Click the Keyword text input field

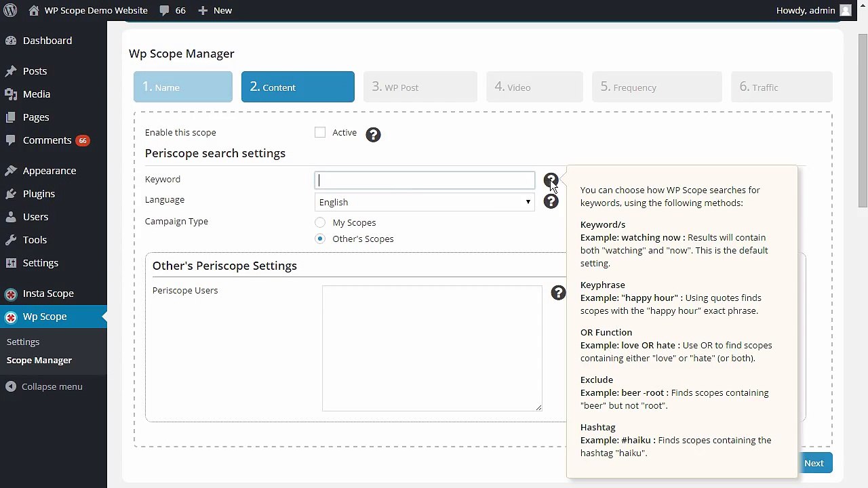[x=425, y=180]
